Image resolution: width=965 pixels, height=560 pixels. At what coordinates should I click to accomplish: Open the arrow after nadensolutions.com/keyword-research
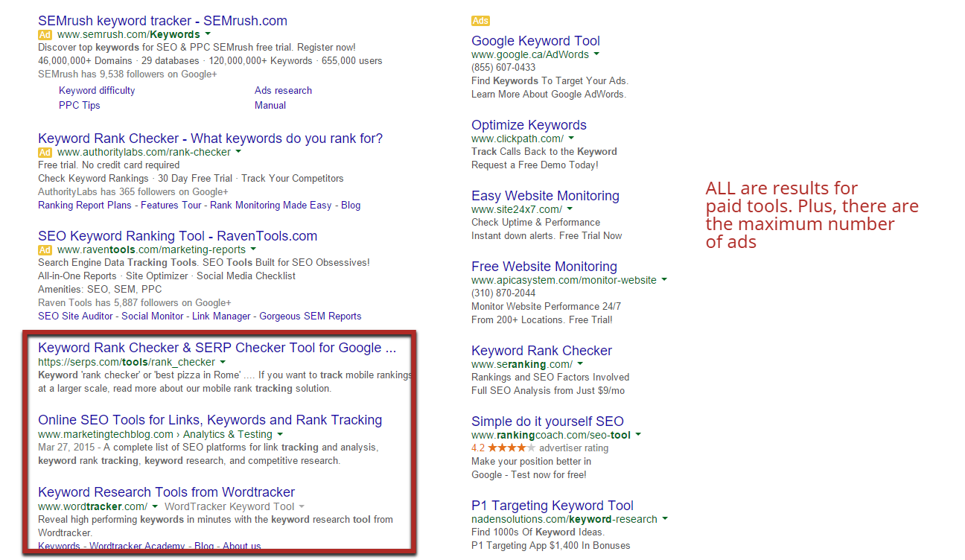(665, 518)
